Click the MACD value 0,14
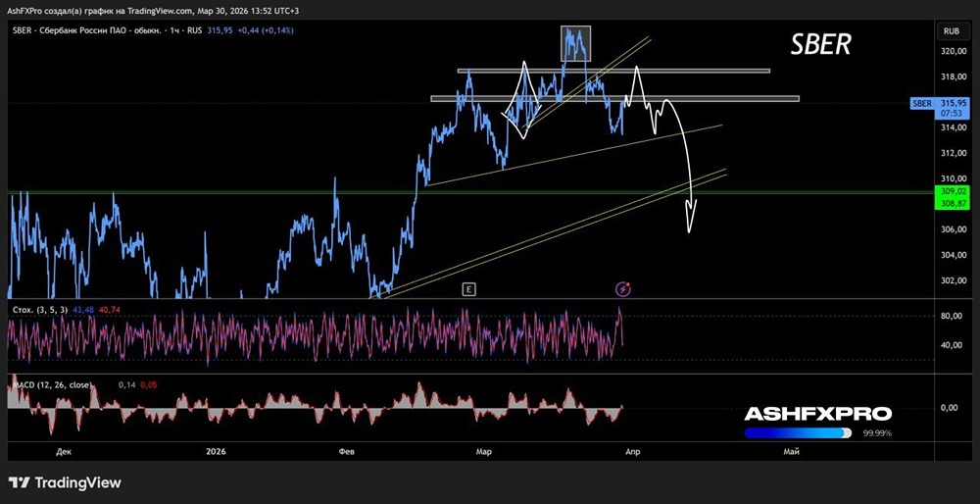The width and height of the screenshot is (980, 504). click(127, 385)
